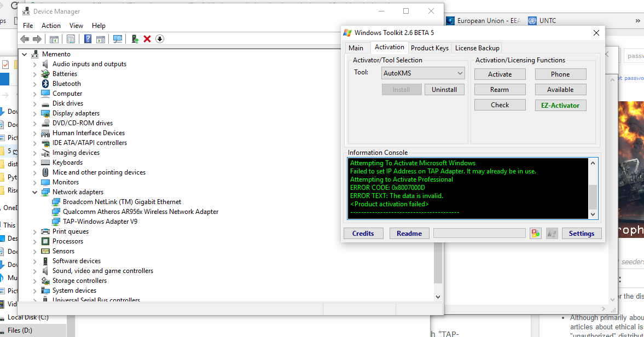
Task: Toggle the show/hide action pane toolbar icon
Action: 100,39
